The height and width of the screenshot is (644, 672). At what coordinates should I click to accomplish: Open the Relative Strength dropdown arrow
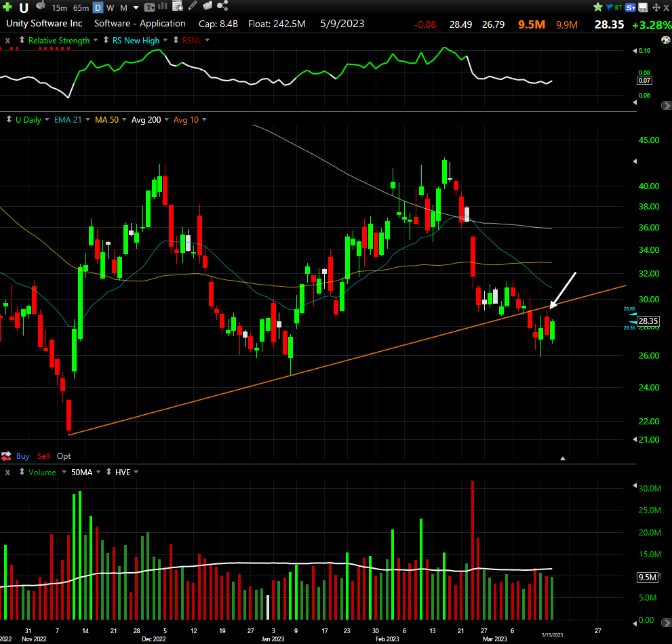(x=95, y=40)
